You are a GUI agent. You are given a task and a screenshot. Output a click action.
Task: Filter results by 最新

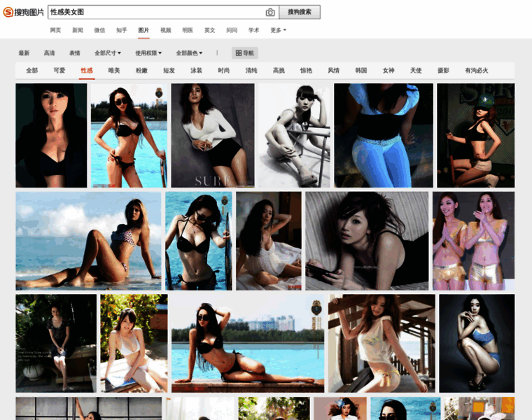24,53
